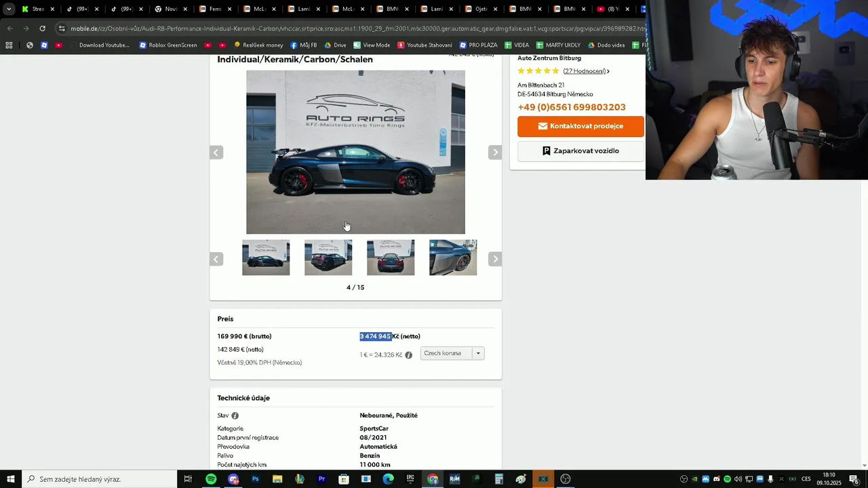This screenshot has height=488, width=868.
Task: Open MARTY UKOLY bookmark
Action: 558,45
